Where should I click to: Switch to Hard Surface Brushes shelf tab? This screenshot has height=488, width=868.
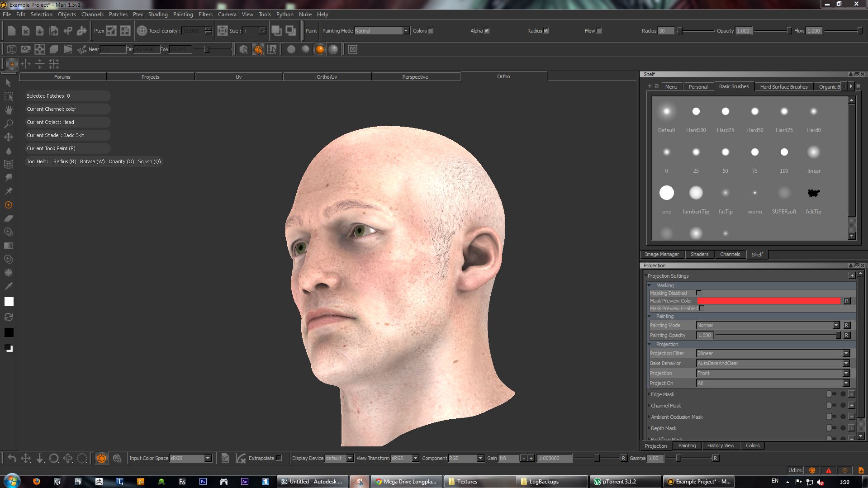[x=783, y=87]
